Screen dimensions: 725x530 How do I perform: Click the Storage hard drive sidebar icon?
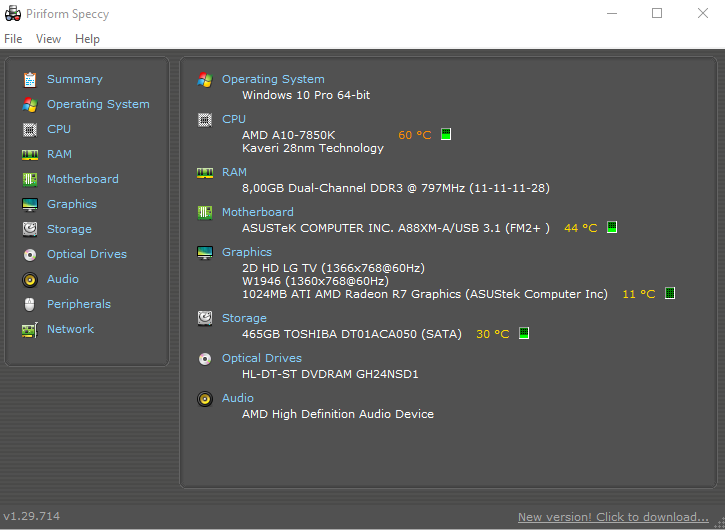[x=30, y=229]
